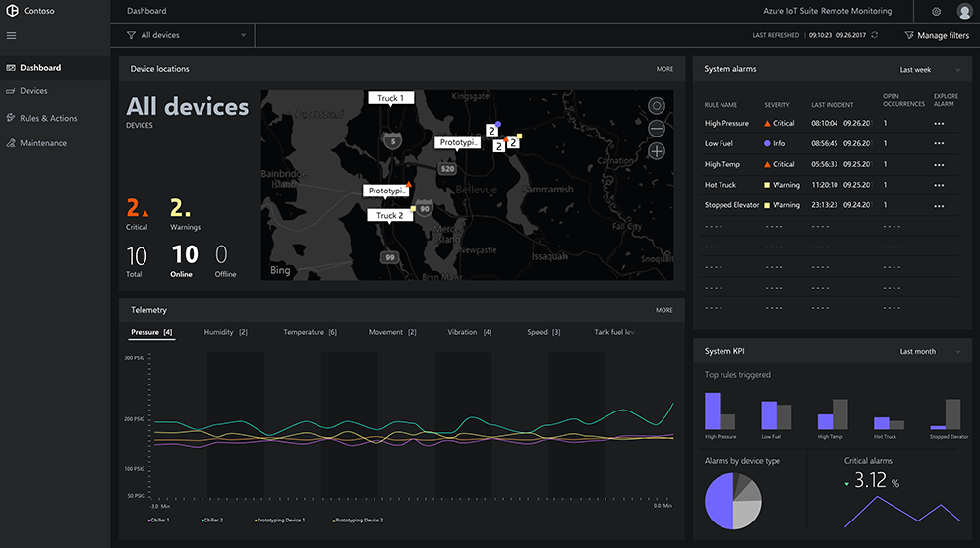Click the Contoso logo icon
The image size is (980, 548).
click(x=12, y=11)
